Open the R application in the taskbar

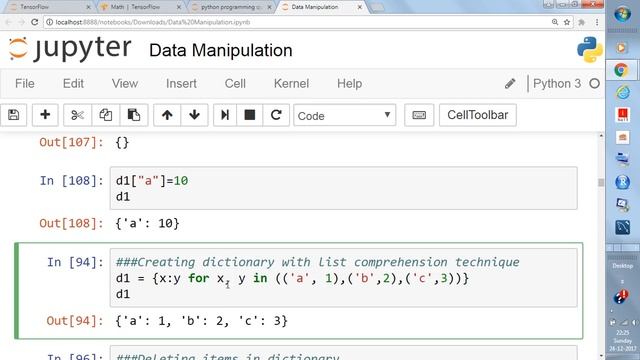point(622,182)
